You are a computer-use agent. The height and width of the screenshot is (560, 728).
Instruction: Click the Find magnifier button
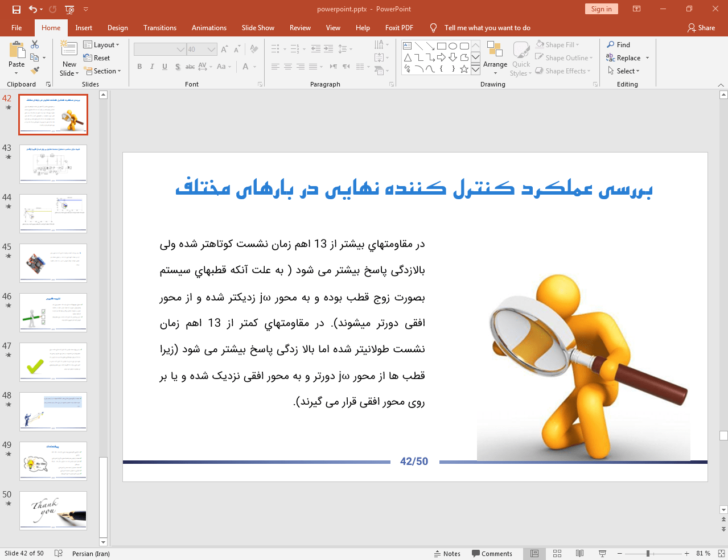(619, 45)
